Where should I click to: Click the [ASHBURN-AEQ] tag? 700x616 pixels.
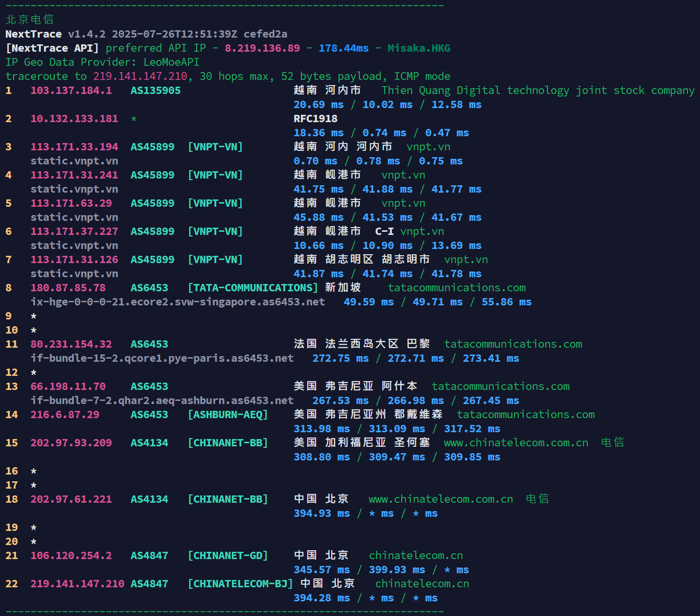click(228, 414)
